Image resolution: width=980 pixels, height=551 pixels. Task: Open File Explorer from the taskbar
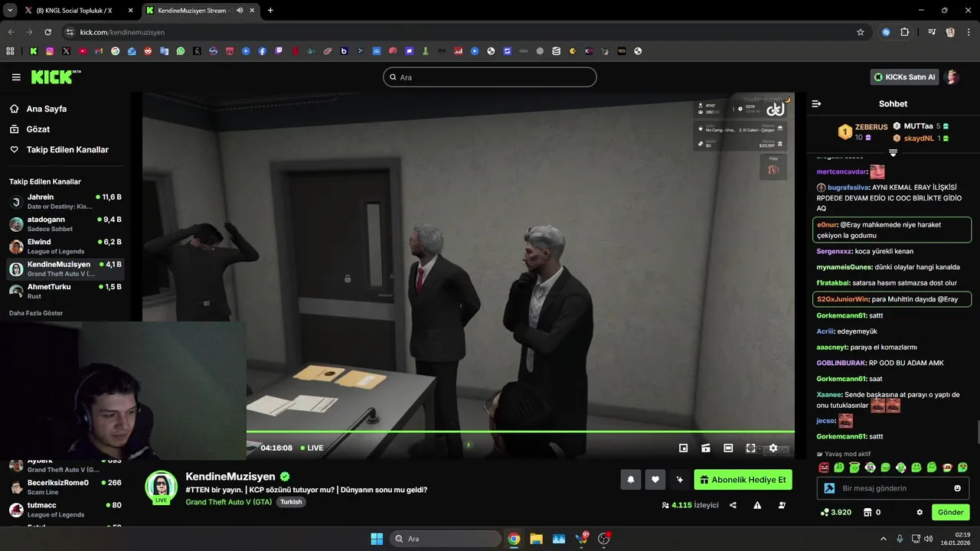point(536,539)
